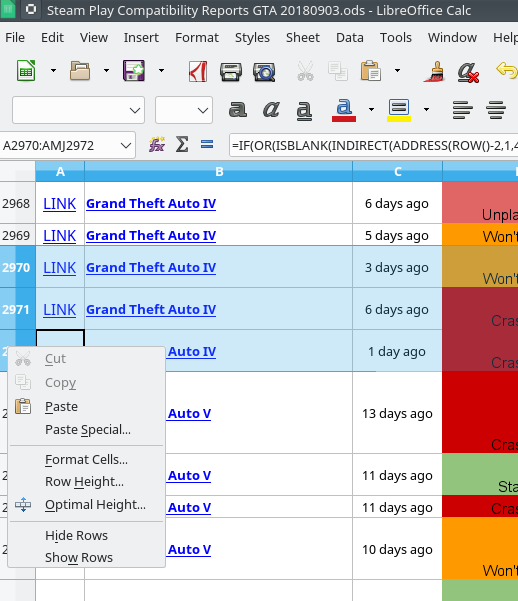The height and width of the screenshot is (601, 518).
Task: Open file using the folder icon
Action: tap(80, 71)
